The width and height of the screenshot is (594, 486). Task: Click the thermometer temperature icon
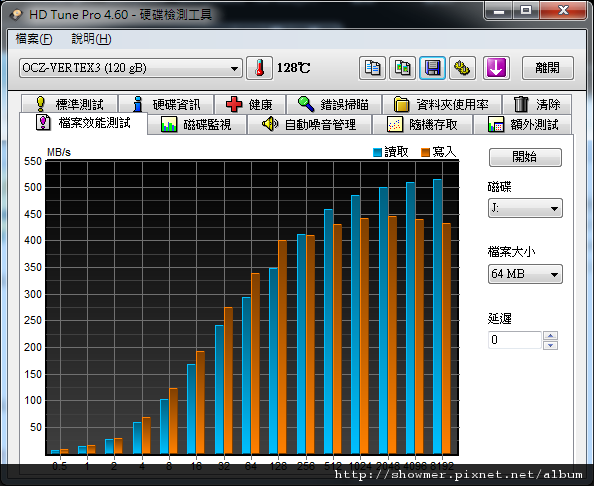click(259, 68)
